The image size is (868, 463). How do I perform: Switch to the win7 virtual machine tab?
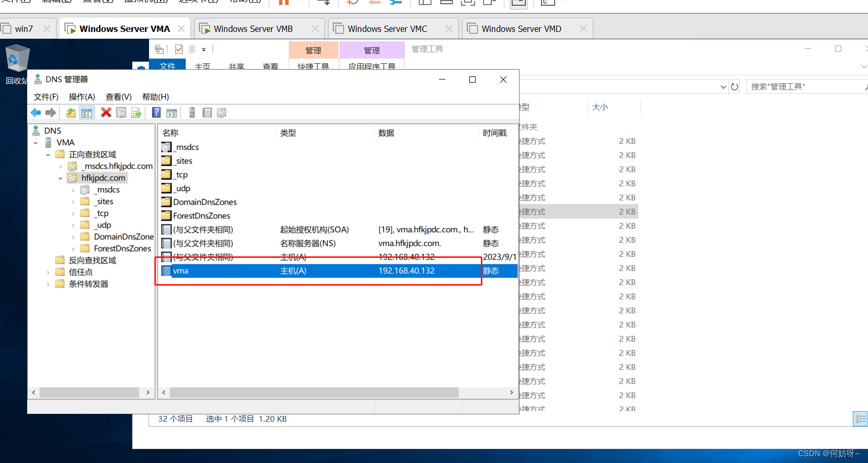point(24,29)
